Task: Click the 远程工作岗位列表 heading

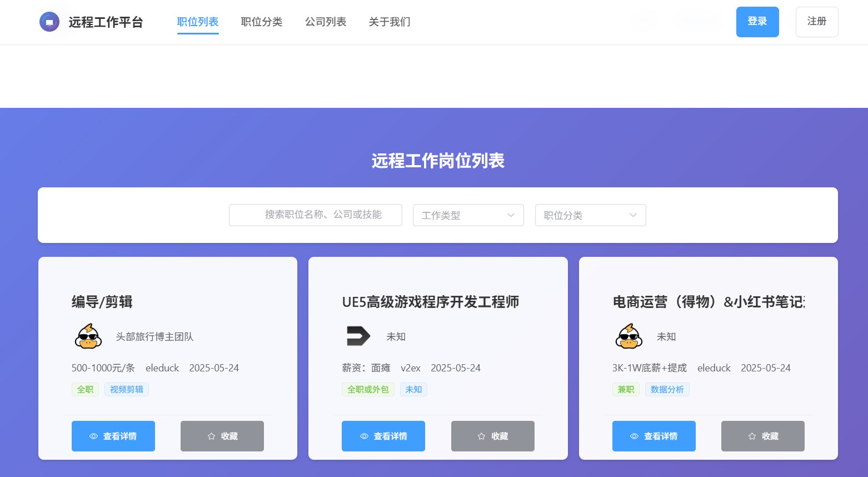Action: click(438, 161)
